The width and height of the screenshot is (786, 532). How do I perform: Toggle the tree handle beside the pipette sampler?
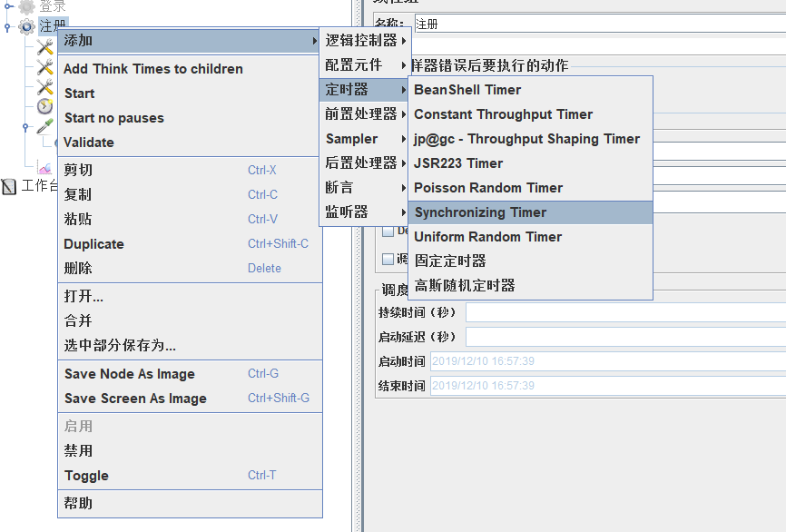26,127
